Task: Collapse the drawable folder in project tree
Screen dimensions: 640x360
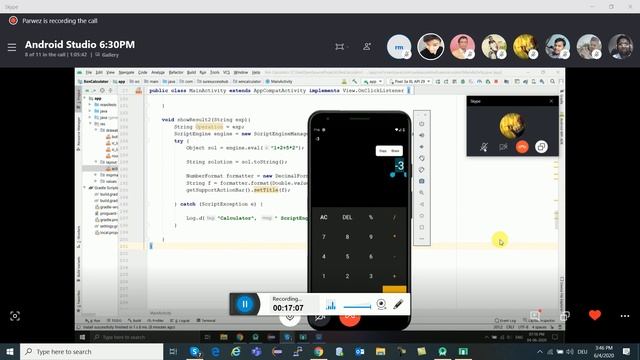Action: [96, 130]
